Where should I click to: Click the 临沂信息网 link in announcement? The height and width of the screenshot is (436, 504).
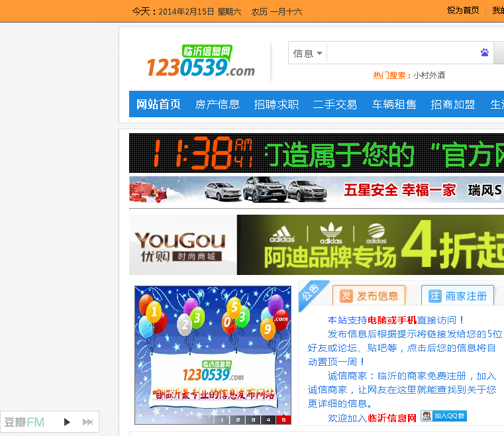392,417
